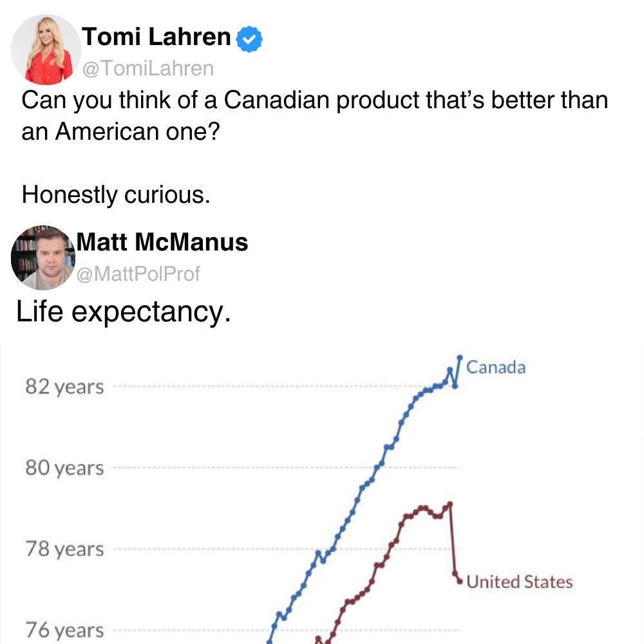644x644 pixels.
Task: Click the United States peak point before drop
Action: (450, 504)
